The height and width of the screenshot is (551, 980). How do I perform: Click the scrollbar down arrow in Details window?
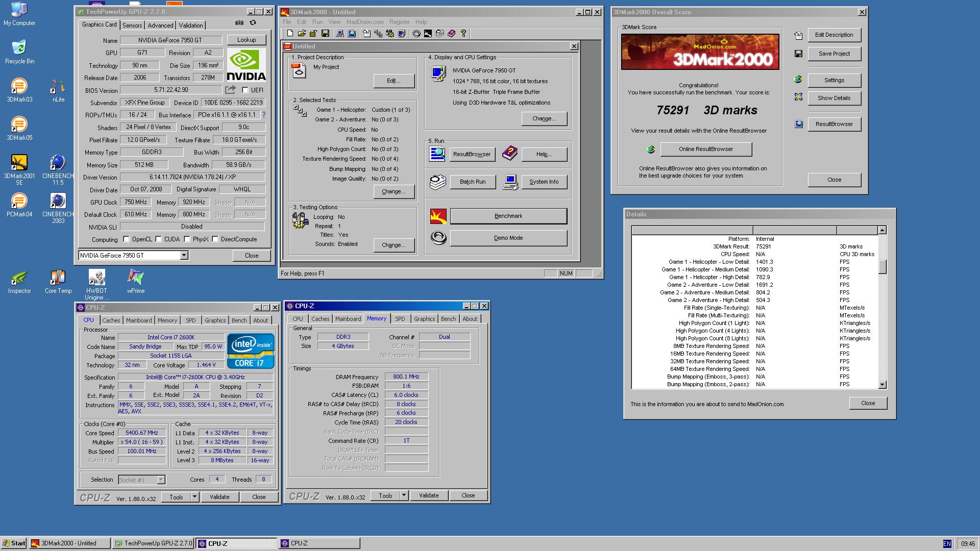pos(882,385)
